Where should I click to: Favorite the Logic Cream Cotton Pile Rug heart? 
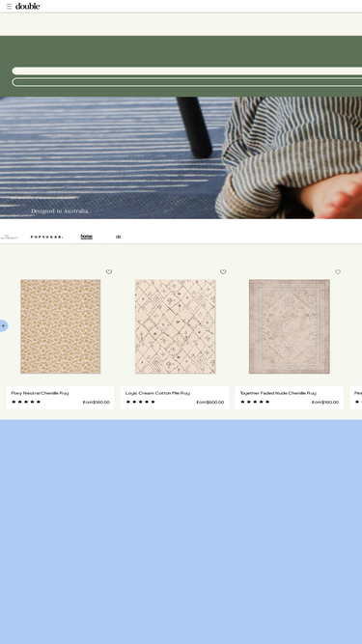pyautogui.click(x=223, y=272)
